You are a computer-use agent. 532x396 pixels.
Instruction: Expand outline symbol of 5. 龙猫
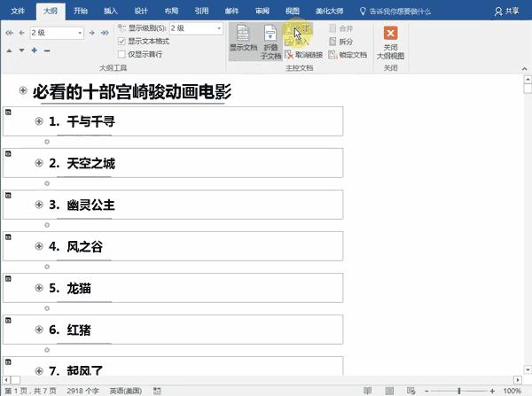pos(39,288)
